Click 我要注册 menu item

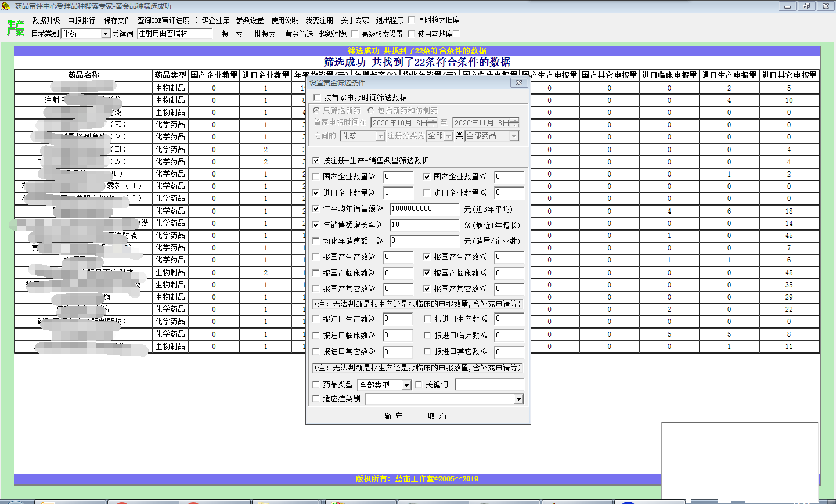pos(320,20)
